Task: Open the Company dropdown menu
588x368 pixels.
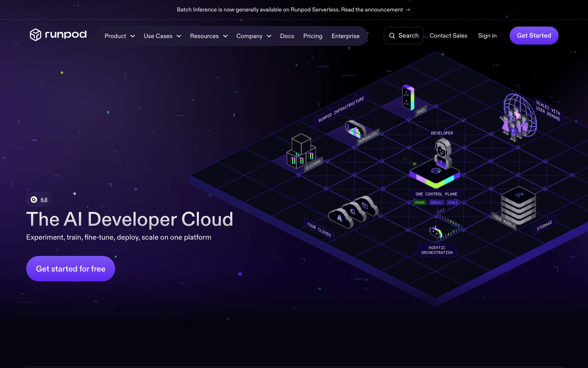Action: [254, 36]
